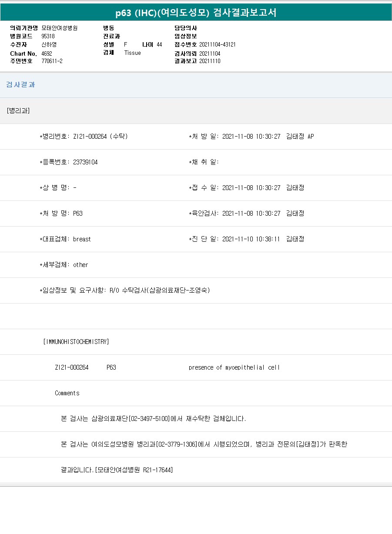Click the reception number '20211104-43121'
392x534 pixels.
pos(218,44)
